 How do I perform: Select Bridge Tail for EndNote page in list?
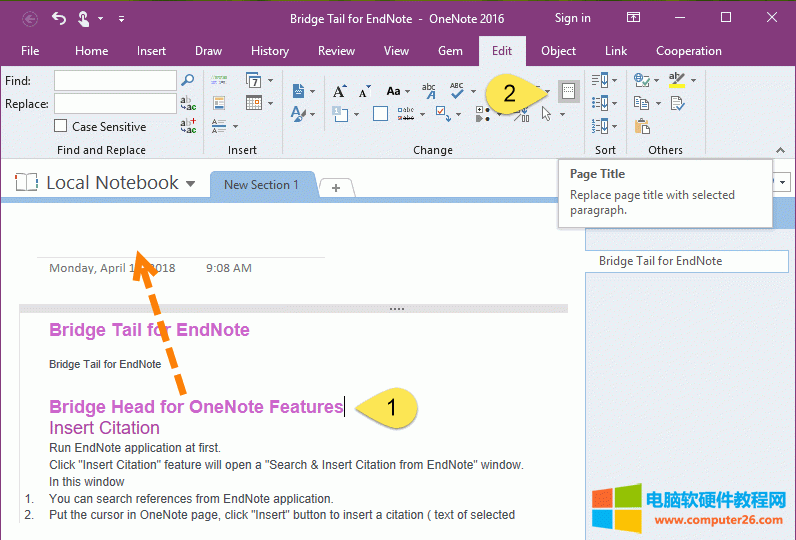(x=660, y=261)
